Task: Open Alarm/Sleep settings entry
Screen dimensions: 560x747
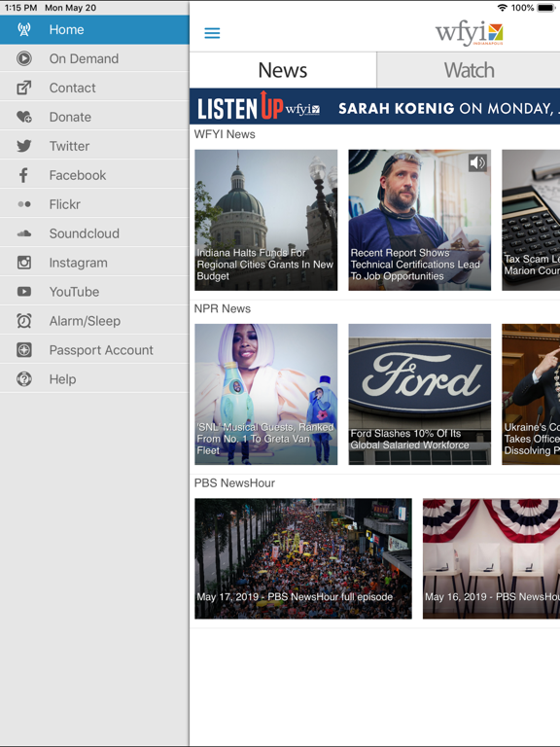Action: click(x=94, y=321)
